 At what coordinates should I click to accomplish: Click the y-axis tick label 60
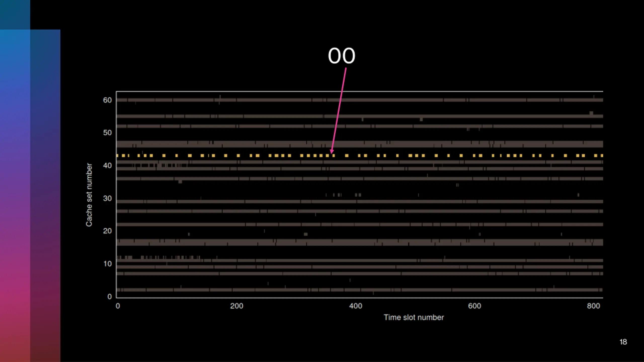(107, 100)
